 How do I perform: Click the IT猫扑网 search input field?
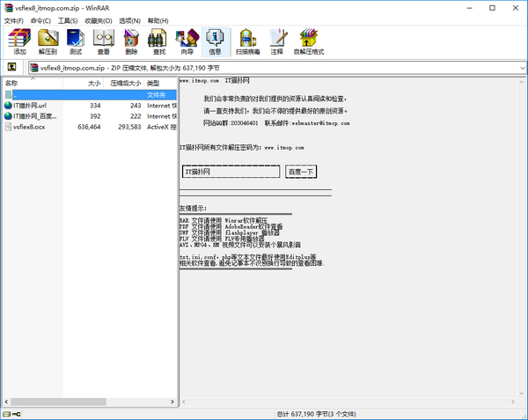[231, 172]
